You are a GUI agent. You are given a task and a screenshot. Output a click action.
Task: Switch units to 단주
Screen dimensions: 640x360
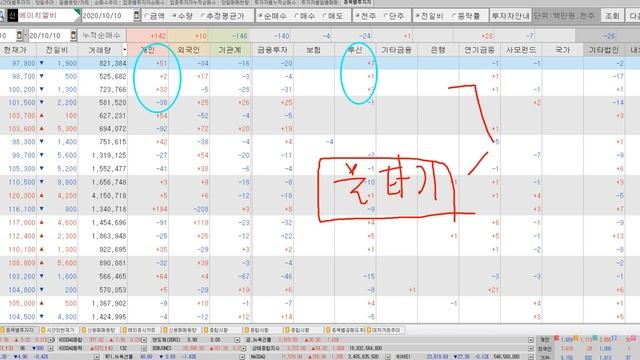click(x=394, y=16)
